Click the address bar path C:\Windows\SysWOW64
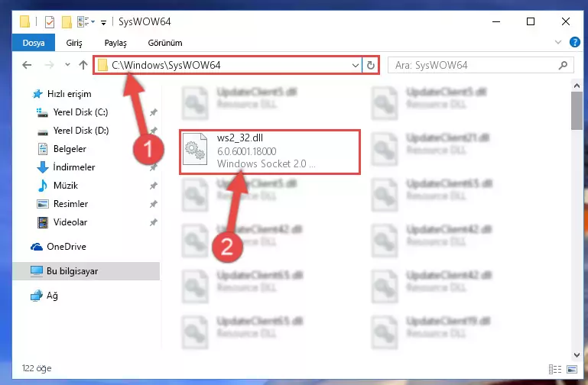This screenshot has width=588, height=385. 166,65
